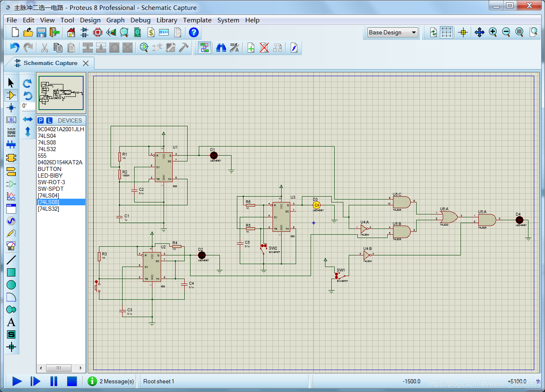This screenshot has height=392, width=545.
Task: Click the devices list horizontal scrollbar thumb
Action: point(59,368)
